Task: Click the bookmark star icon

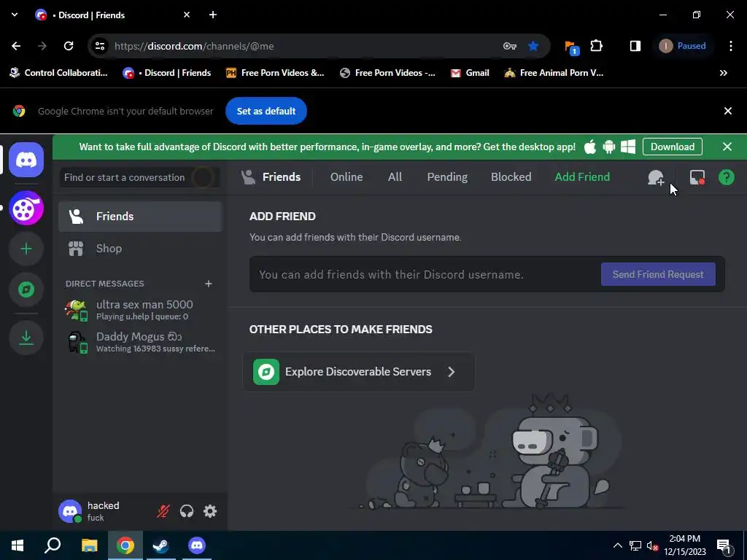Action: tap(533, 46)
